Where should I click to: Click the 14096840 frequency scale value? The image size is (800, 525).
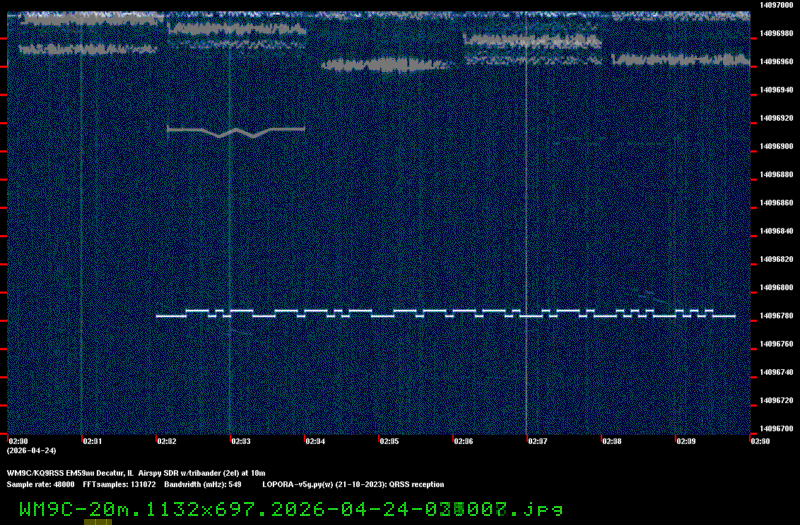(x=776, y=231)
